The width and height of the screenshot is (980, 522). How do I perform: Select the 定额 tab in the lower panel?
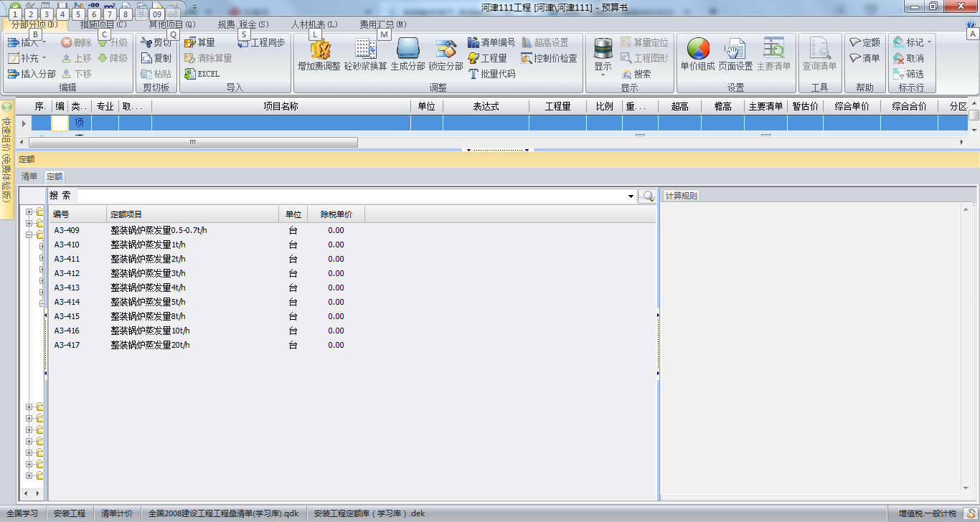point(54,176)
